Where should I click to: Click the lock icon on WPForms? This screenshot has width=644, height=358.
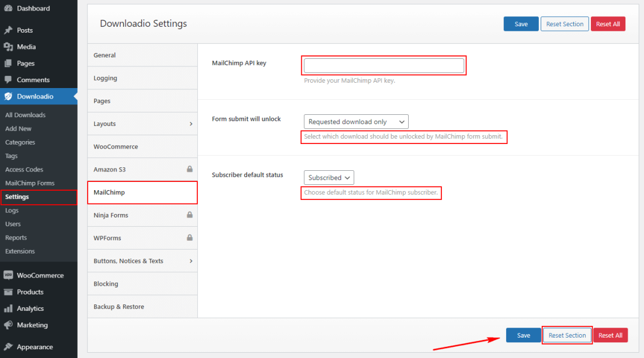click(x=190, y=237)
